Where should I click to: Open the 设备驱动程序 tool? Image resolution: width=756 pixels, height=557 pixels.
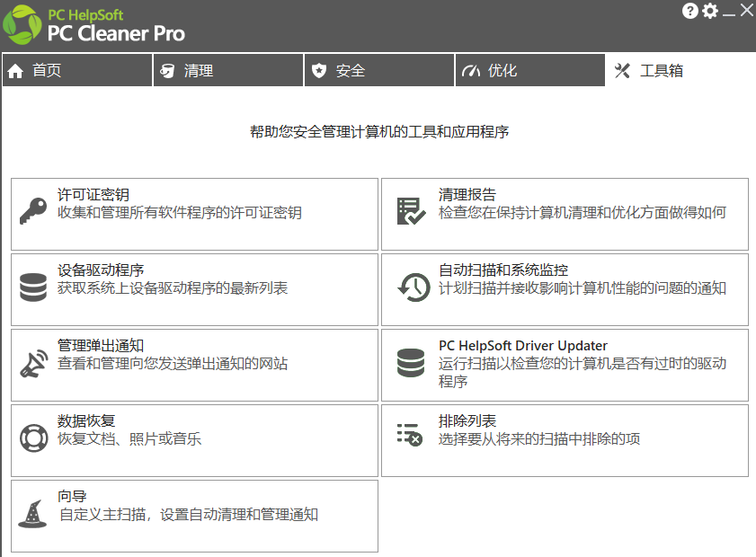click(194, 289)
